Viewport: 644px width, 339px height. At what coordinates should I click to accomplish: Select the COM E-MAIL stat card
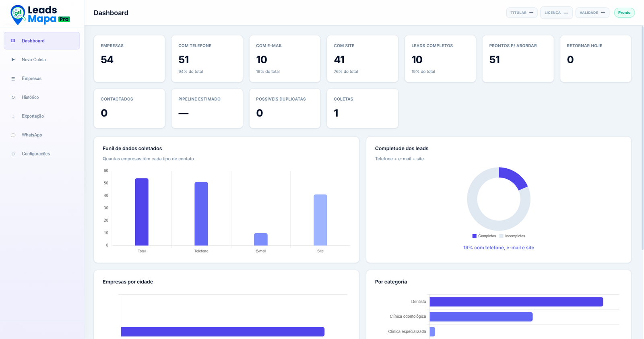[285, 59]
